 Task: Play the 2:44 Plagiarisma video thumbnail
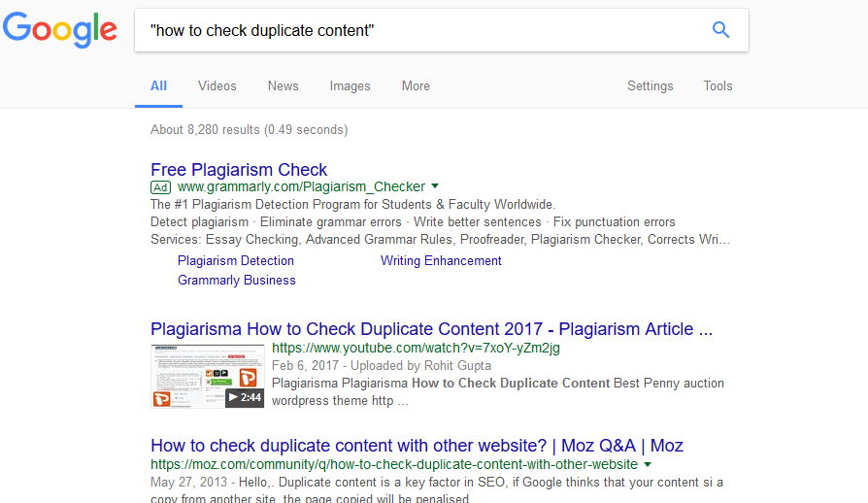pyautogui.click(x=208, y=377)
